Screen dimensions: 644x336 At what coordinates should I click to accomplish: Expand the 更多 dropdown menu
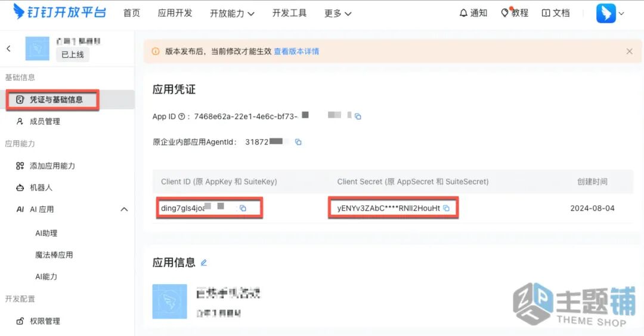[x=338, y=14]
